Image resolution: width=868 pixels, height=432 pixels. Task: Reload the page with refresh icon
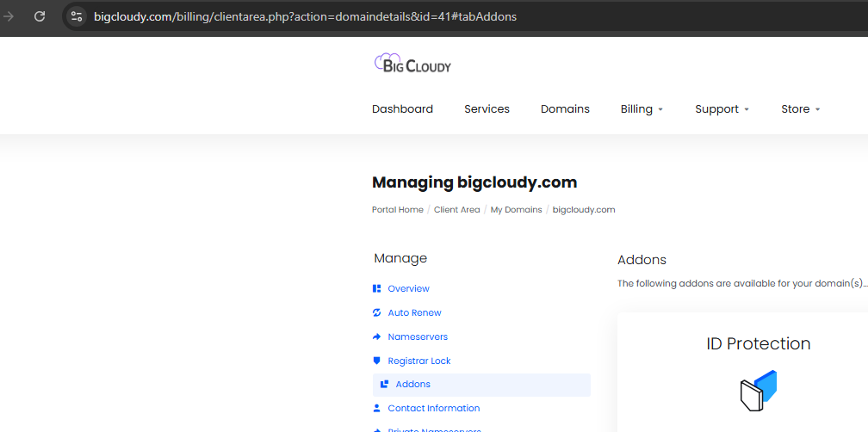(x=40, y=16)
